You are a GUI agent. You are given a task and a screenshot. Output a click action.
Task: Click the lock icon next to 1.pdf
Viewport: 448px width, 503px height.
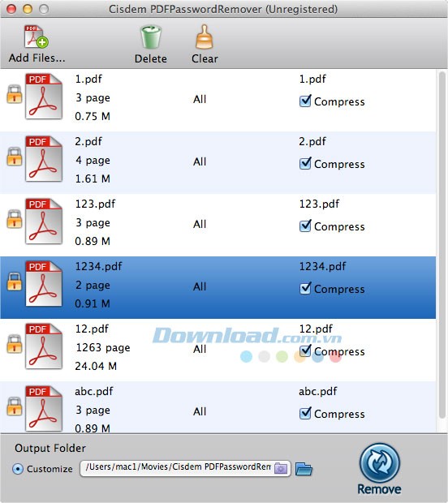[x=15, y=94]
